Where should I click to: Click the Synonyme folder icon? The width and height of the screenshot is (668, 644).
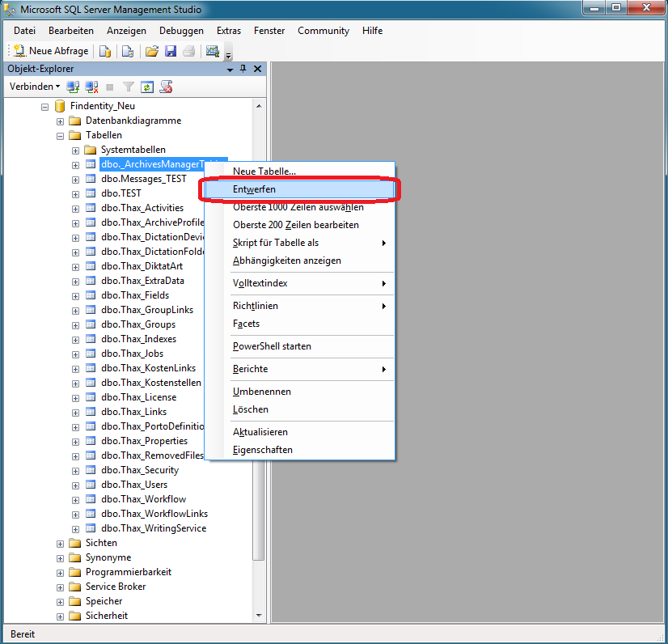[x=75, y=557]
